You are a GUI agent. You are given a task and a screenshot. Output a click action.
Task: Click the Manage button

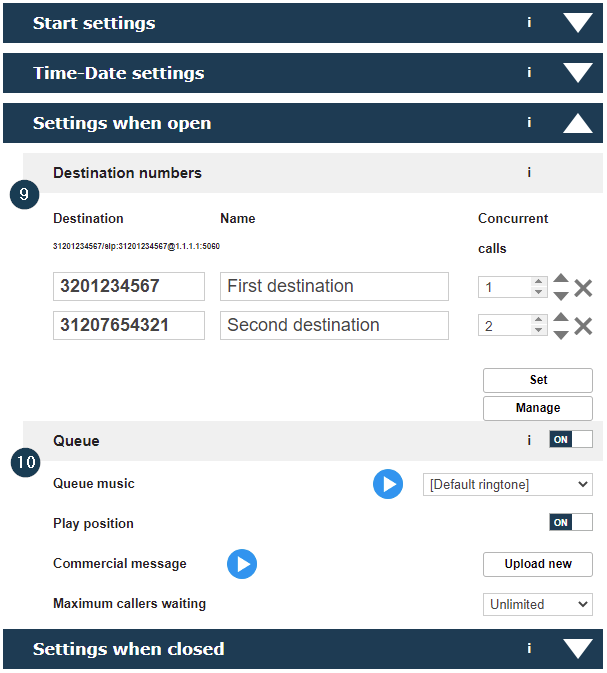[x=537, y=408]
